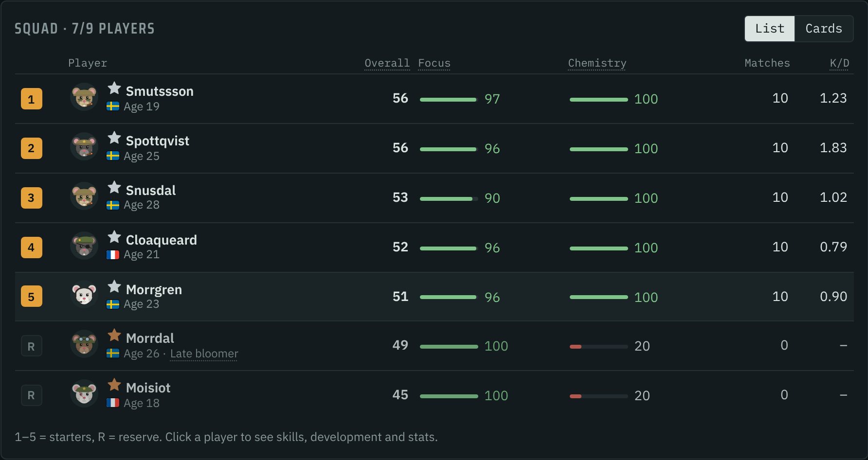Viewport: 868px width, 460px height.
Task: Click the French flag under Cloaqueard
Action: pyautogui.click(x=113, y=255)
